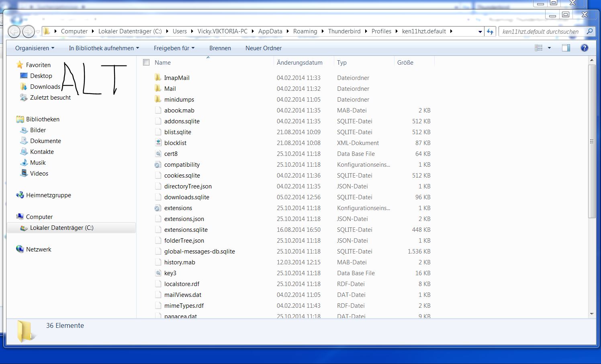Select the key3 database file icon

coord(158,273)
